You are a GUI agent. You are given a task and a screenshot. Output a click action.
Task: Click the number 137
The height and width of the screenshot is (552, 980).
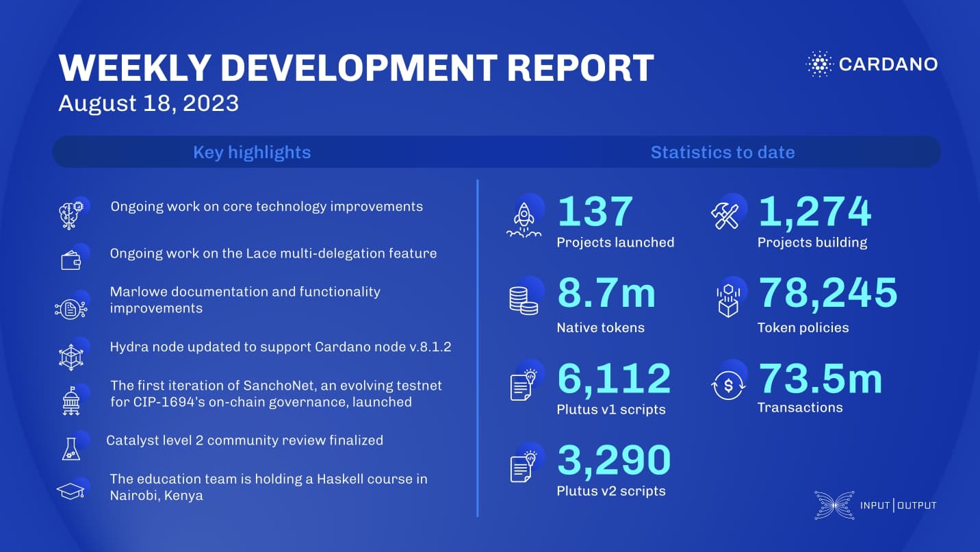click(595, 212)
